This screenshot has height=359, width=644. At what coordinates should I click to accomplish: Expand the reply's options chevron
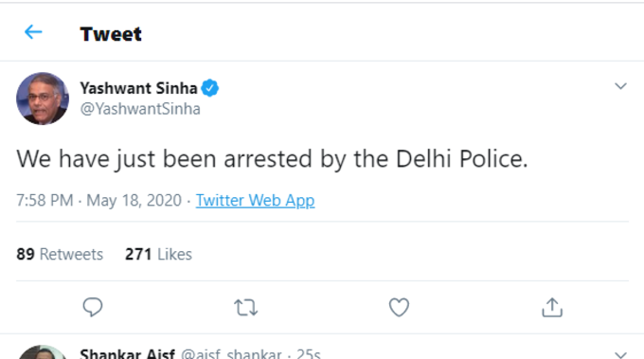[x=620, y=354]
